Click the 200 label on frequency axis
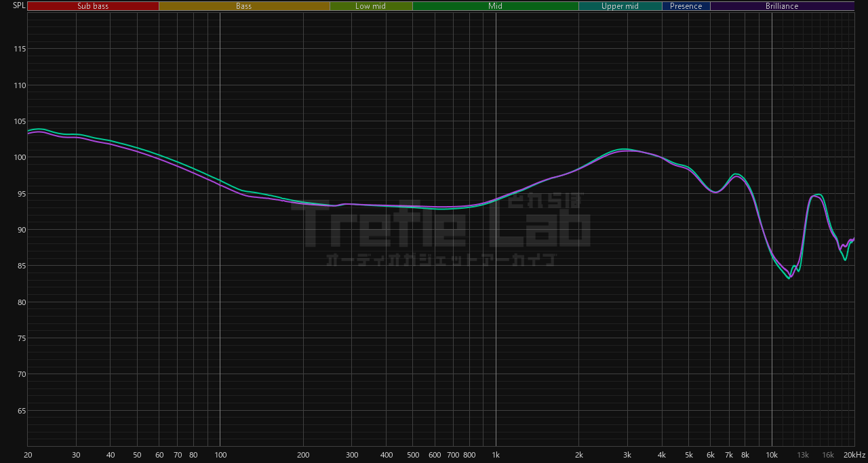Image resolution: width=868 pixels, height=463 pixels. [x=303, y=454]
